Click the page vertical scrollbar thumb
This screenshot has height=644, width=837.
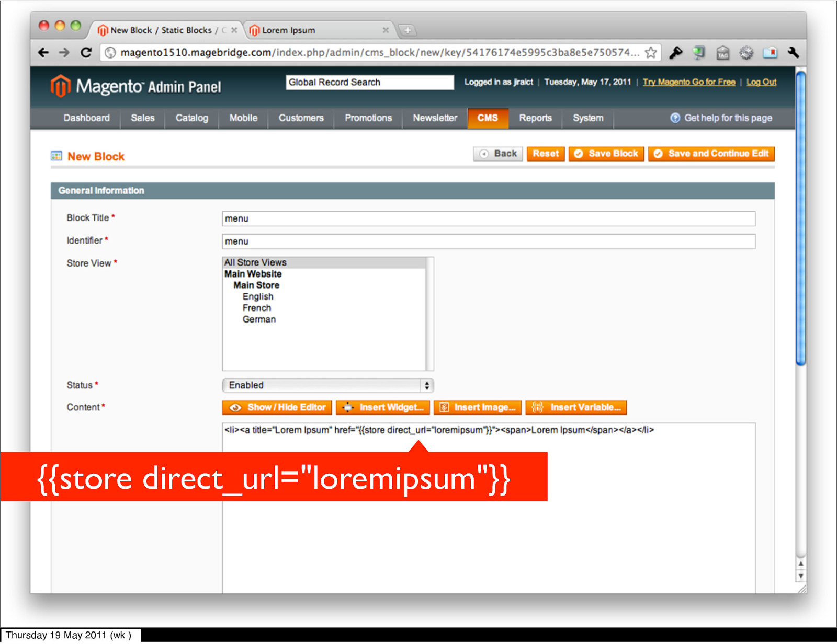(x=800, y=218)
